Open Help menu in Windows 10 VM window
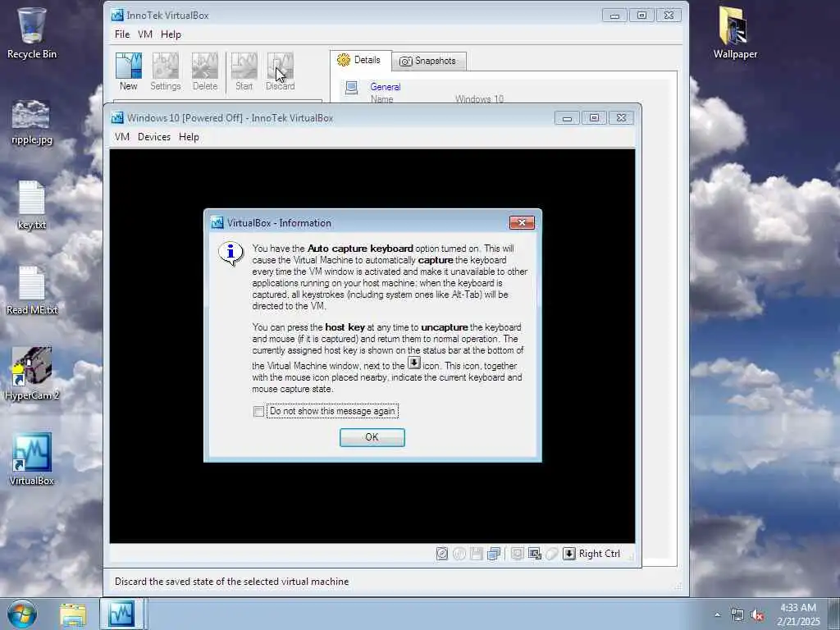840x630 pixels. (x=189, y=137)
